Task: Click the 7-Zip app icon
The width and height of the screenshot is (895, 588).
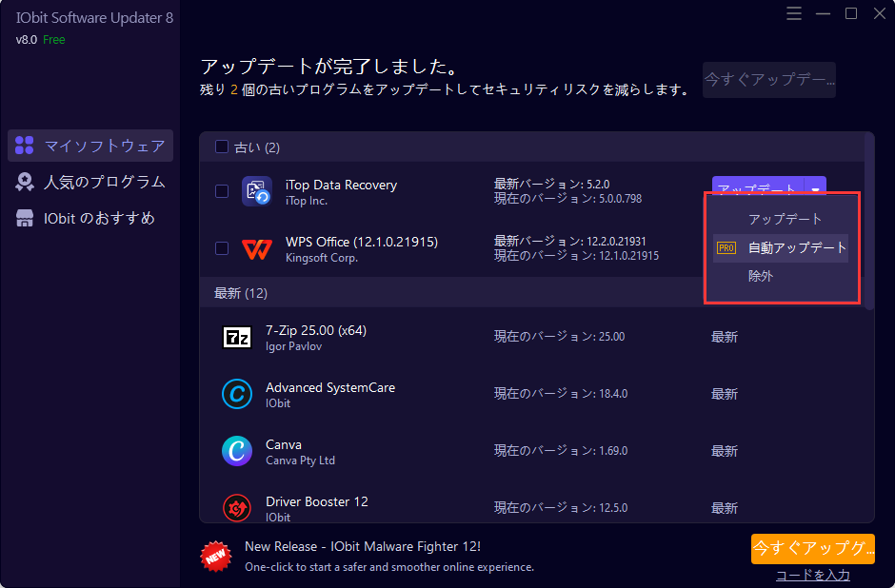Action: (237, 338)
